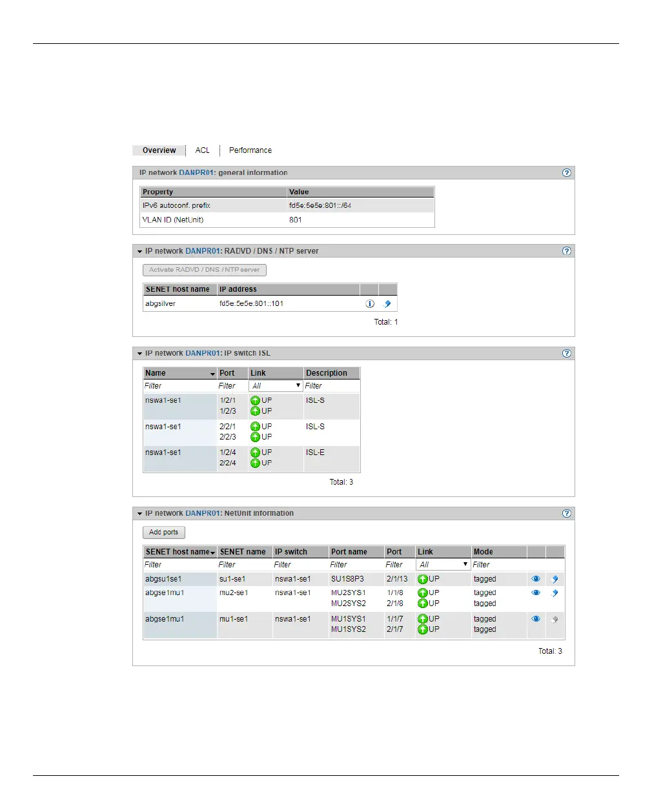652x812 pixels.
Task: Click the action icon in abgsilver row
Action: [x=387, y=303]
